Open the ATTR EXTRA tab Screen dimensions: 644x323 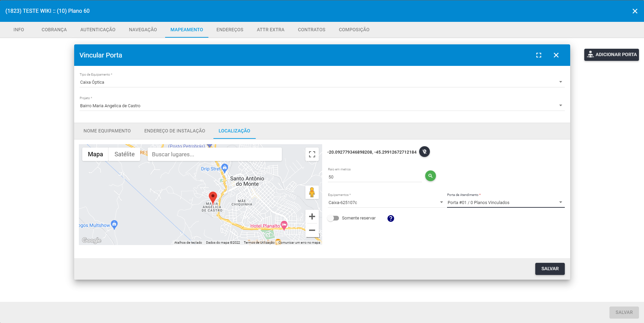[x=270, y=30]
